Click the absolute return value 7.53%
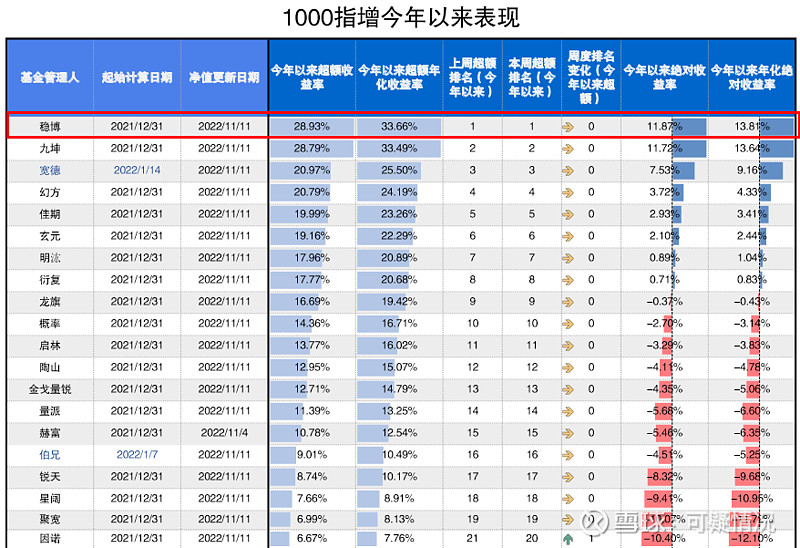The width and height of the screenshot is (800, 548). pos(664,170)
